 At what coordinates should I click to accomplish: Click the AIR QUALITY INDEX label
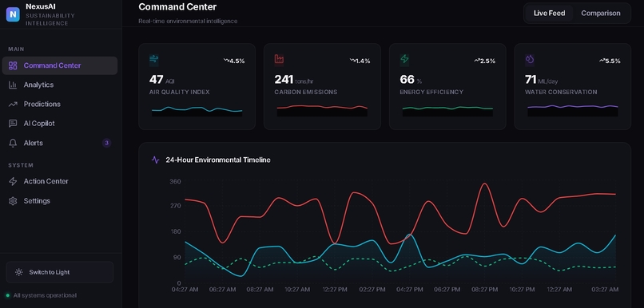click(x=180, y=93)
